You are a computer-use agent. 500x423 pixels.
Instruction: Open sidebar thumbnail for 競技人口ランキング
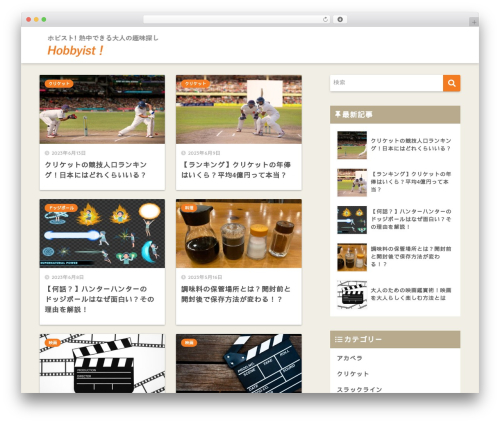click(352, 145)
